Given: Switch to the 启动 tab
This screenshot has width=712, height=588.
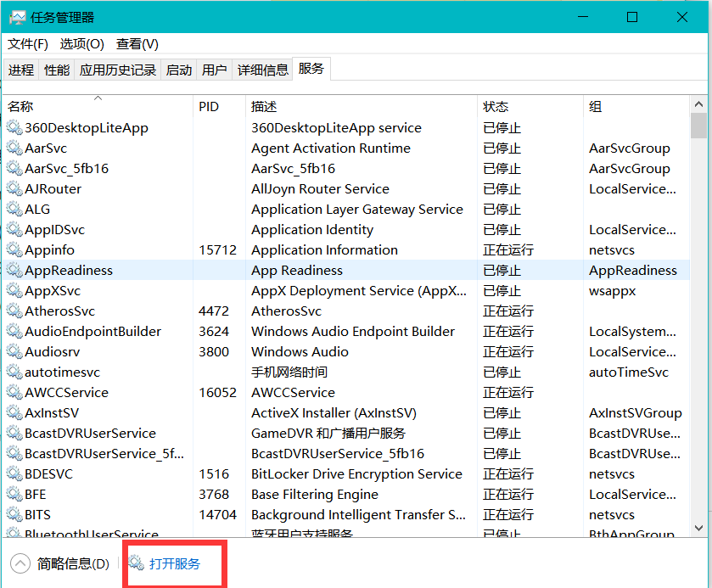Looking at the screenshot, I should [178, 70].
